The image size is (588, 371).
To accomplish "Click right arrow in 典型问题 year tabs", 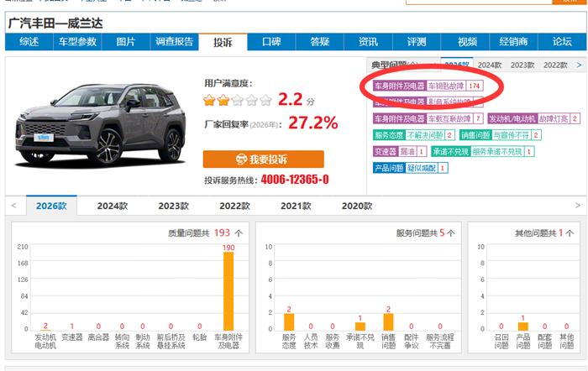I will 579,65.
